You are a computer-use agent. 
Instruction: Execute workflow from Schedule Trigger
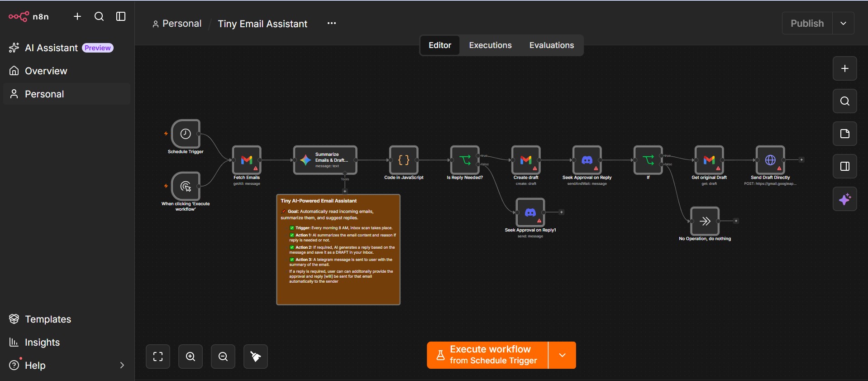click(x=487, y=355)
